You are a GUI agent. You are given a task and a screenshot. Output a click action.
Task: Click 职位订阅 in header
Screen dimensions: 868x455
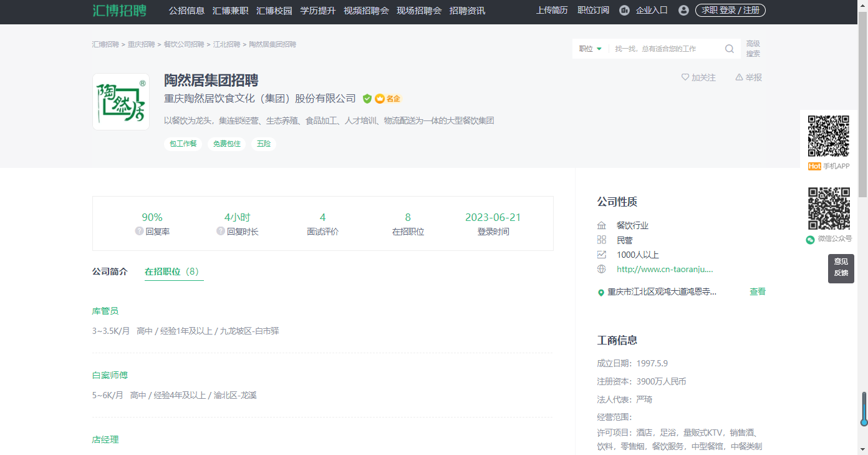pos(593,10)
